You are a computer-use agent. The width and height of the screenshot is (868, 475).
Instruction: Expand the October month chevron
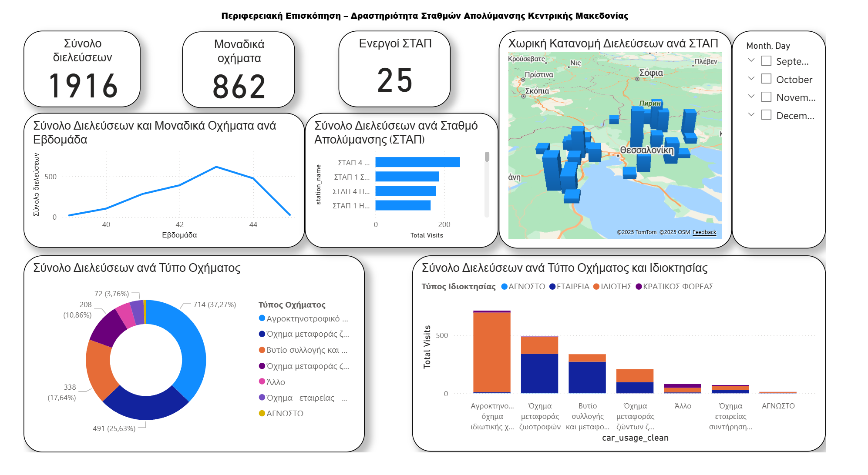coord(751,78)
